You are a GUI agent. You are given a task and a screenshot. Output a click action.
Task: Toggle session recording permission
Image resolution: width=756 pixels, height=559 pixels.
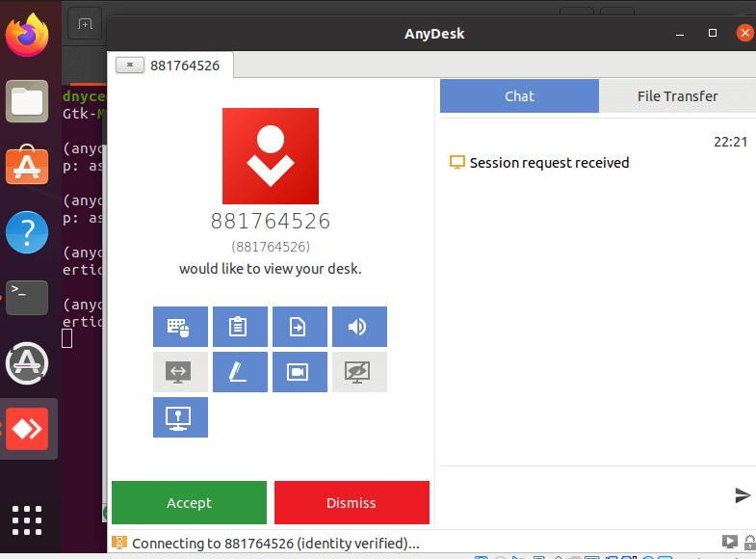(300, 372)
